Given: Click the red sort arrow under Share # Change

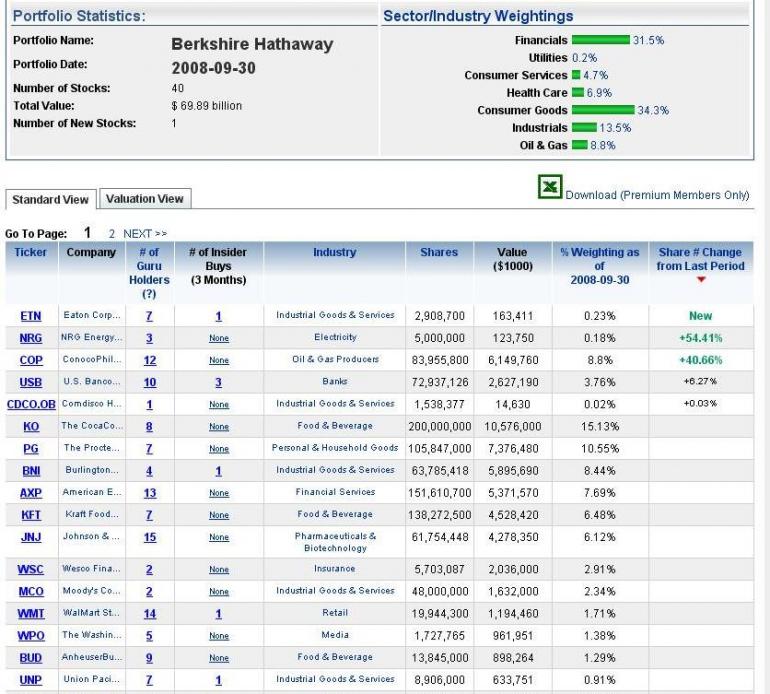Looking at the screenshot, I should coord(701,279).
